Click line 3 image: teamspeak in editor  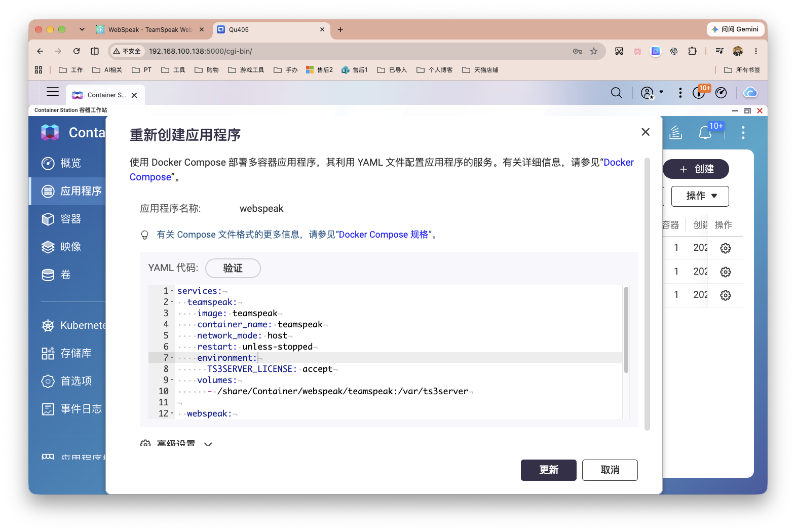click(x=237, y=313)
